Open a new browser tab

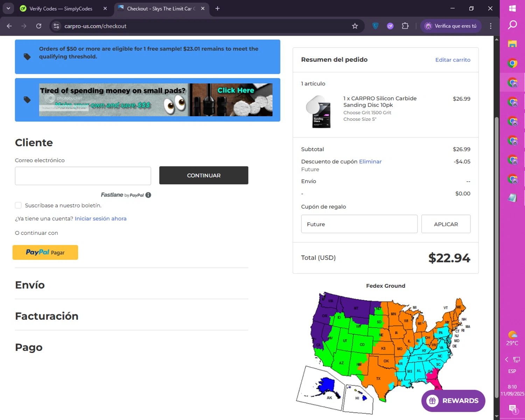[217, 8]
